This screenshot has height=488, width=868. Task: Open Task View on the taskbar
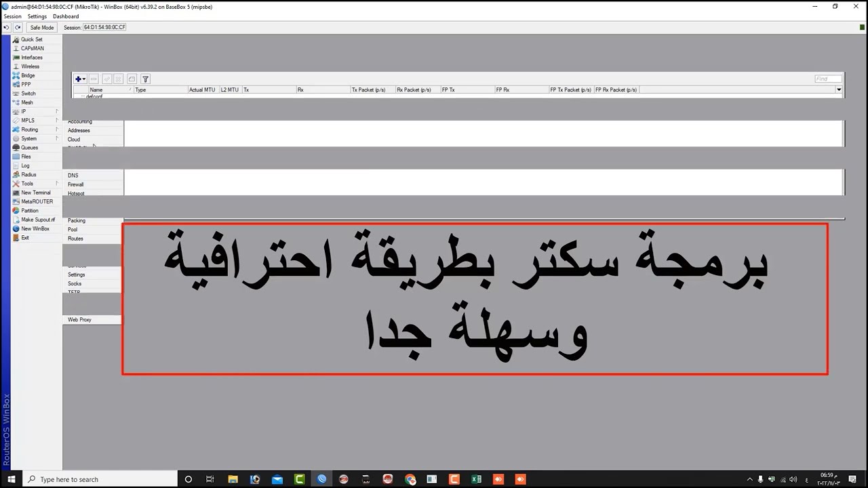pyautogui.click(x=210, y=479)
